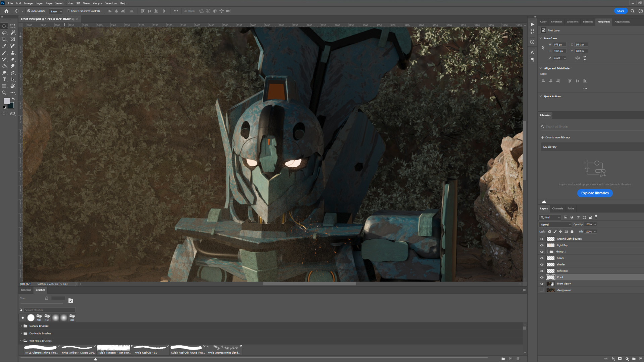Switch to the Channels tab
The width and height of the screenshot is (644, 362).
coord(557,208)
